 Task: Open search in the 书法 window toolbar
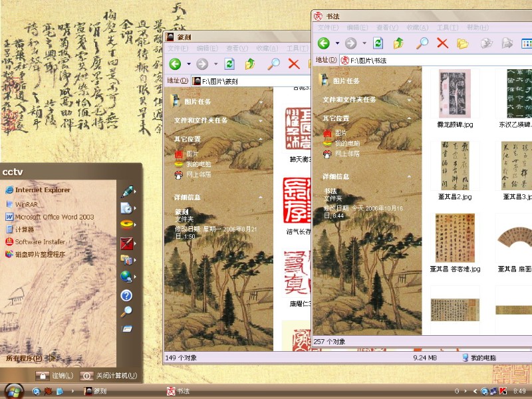[422, 43]
